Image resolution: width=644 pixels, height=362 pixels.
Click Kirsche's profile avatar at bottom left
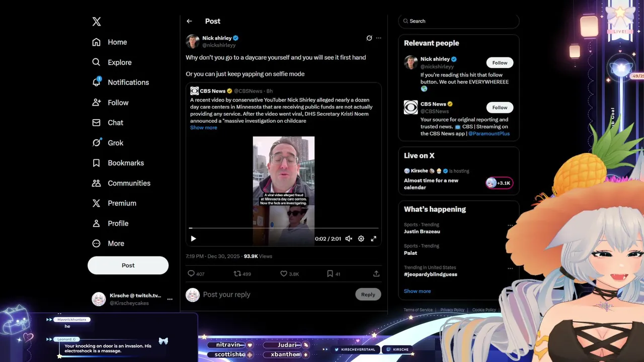tap(99, 299)
